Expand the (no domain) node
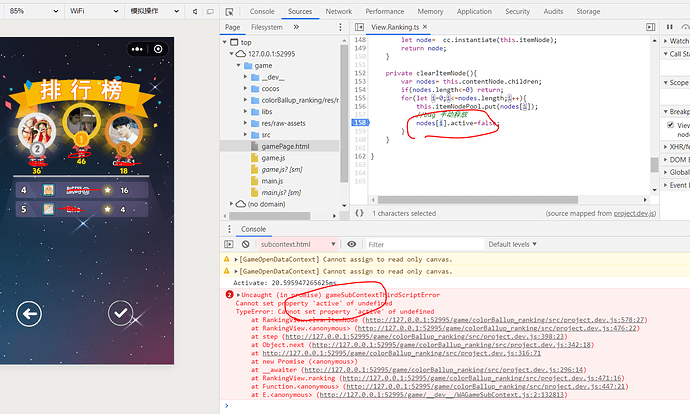 (x=231, y=204)
